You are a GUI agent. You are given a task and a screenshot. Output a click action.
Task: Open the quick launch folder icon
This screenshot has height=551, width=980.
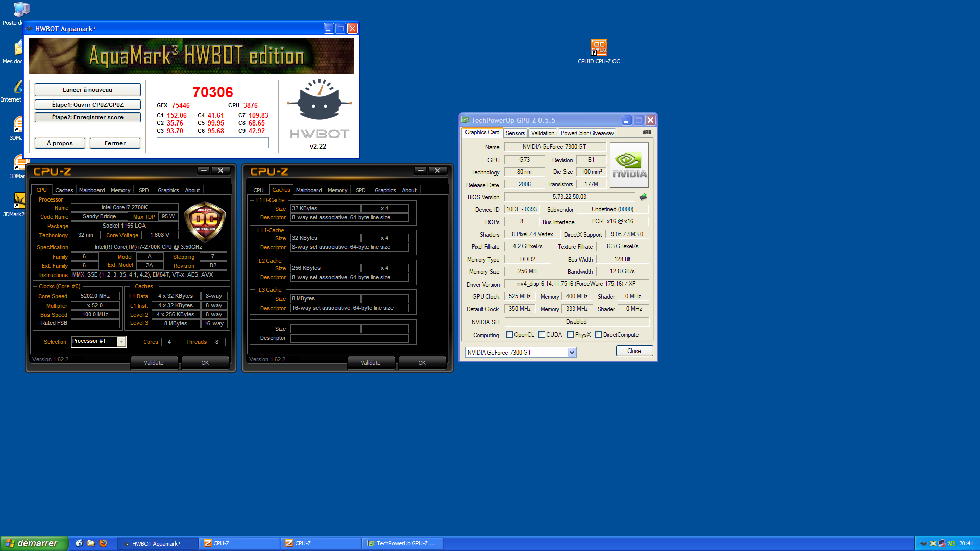pyautogui.click(x=91, y=543)
